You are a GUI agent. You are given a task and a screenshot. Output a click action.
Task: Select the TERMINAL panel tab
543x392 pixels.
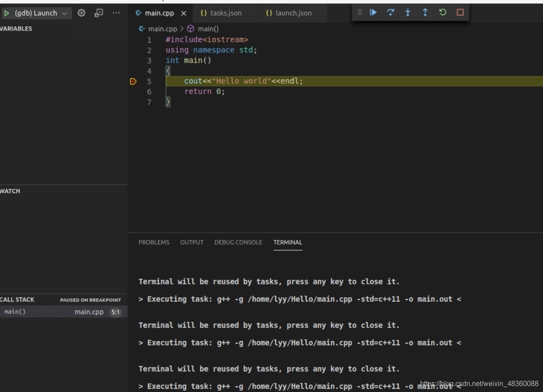[288, 242]
